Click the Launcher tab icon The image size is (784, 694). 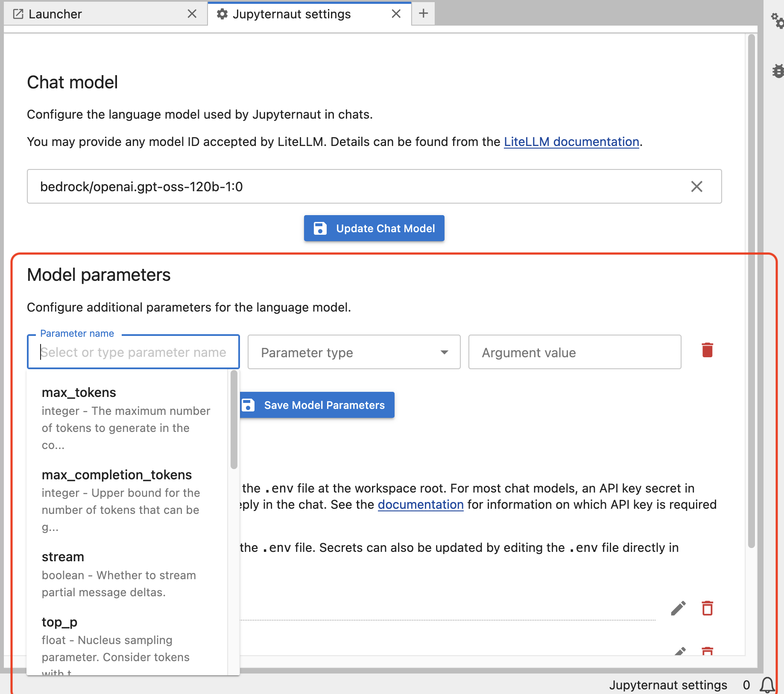18,14
